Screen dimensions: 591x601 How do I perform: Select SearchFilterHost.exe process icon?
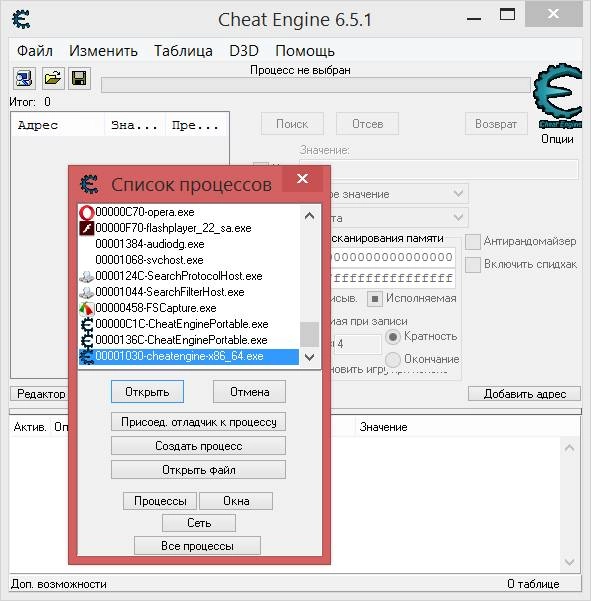coord(87,292)
